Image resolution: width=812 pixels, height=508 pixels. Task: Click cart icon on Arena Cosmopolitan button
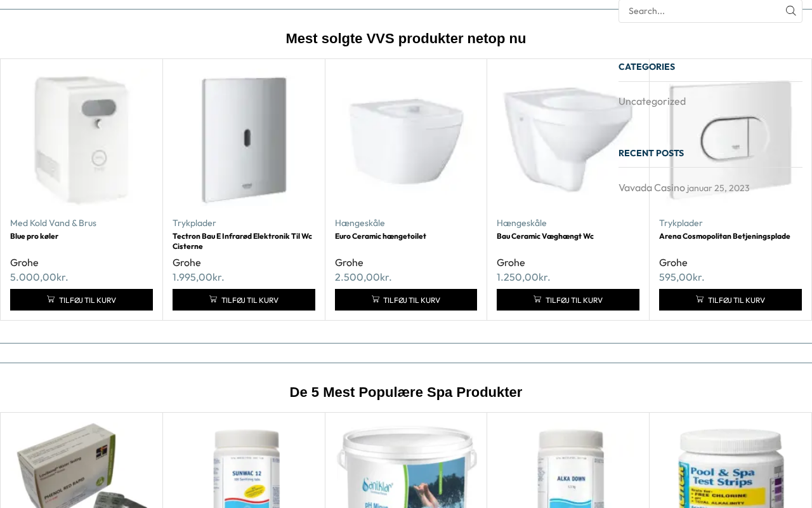point(700,299)
